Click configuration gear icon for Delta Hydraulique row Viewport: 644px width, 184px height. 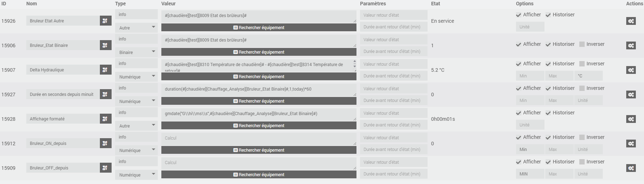631,70
